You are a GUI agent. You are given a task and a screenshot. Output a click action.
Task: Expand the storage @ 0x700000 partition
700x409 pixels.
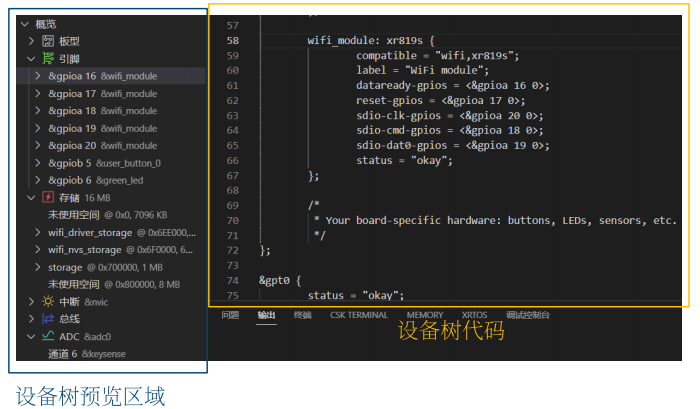click(x=38, y=267)
